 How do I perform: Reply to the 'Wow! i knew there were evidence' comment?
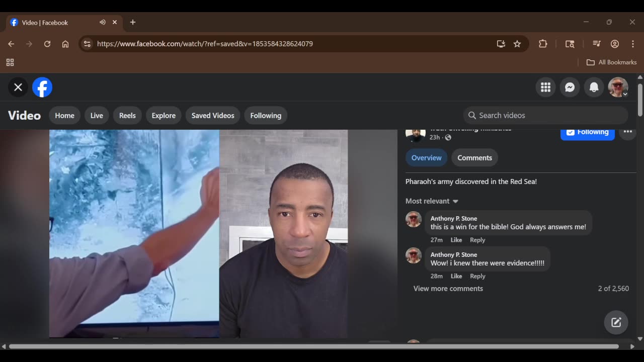pos(477,276)
